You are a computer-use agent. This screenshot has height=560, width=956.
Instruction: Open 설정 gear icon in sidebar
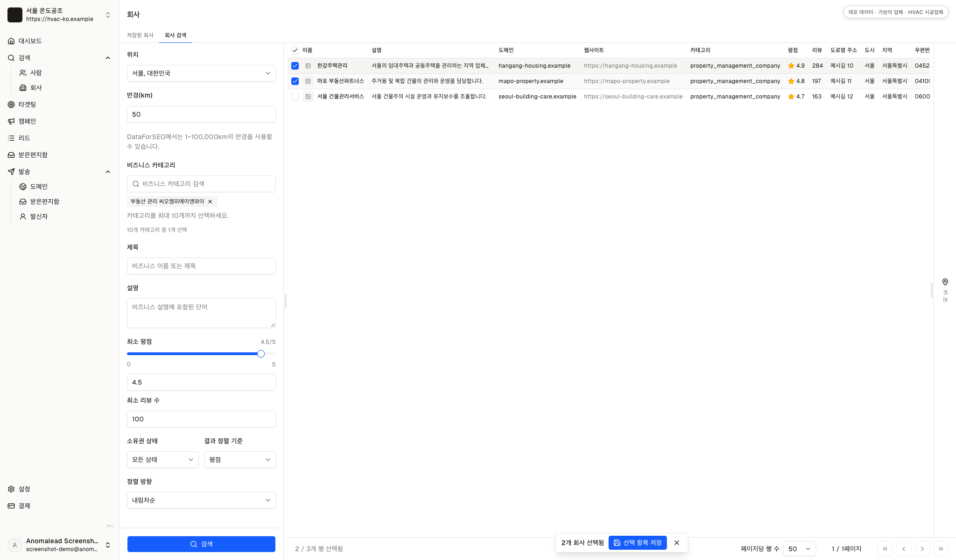coord(11,489)
